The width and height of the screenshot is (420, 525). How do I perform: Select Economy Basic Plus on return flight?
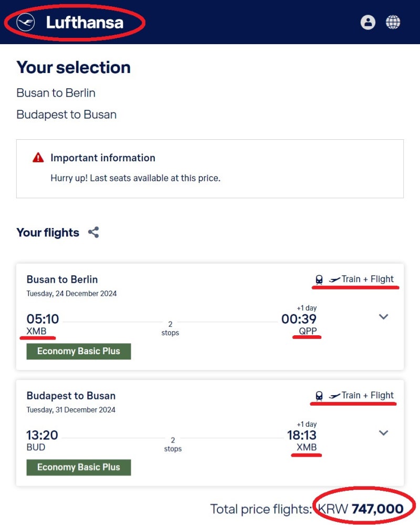(79, 467)
